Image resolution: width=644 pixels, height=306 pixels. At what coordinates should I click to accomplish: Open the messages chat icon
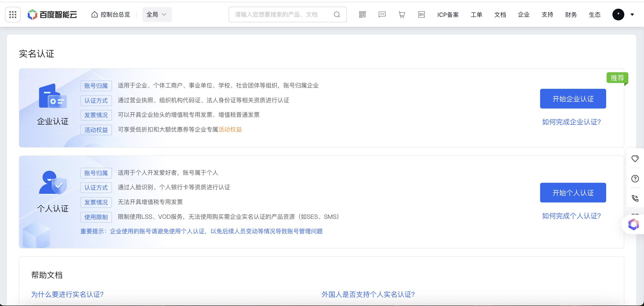pyautogui.click(x=382, y=15)
